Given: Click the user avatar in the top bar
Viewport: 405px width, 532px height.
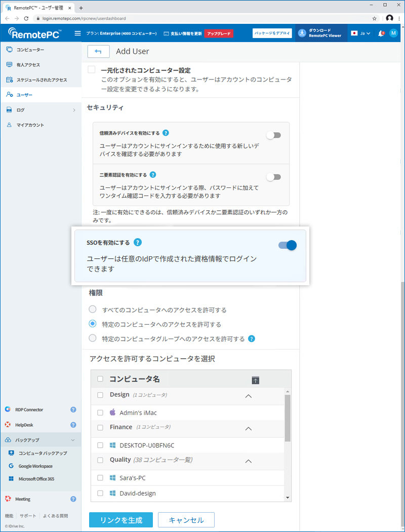Looking at the screenshot, I should pos(393,33).
